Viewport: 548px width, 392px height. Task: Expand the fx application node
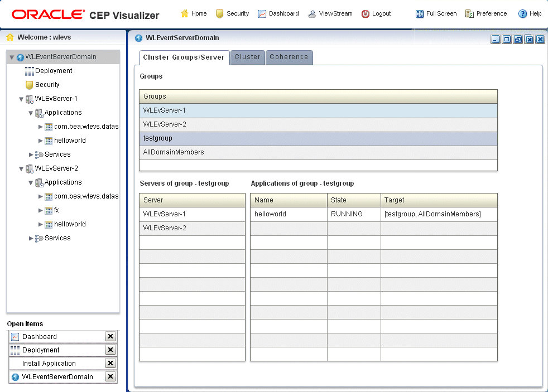coord(41,210)
